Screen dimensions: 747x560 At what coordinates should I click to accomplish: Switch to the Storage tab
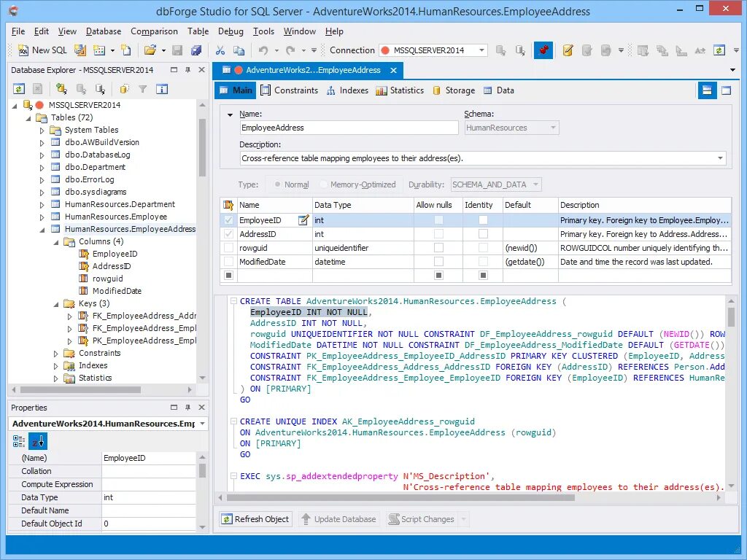[454, 90]
